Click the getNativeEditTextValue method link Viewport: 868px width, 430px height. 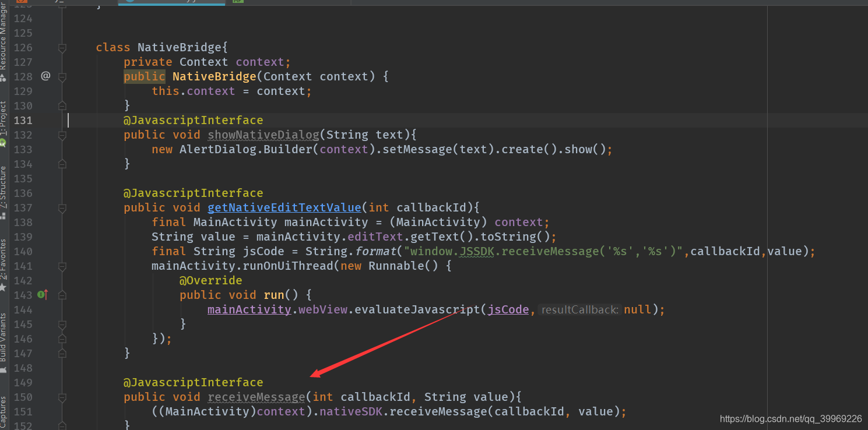284,207
